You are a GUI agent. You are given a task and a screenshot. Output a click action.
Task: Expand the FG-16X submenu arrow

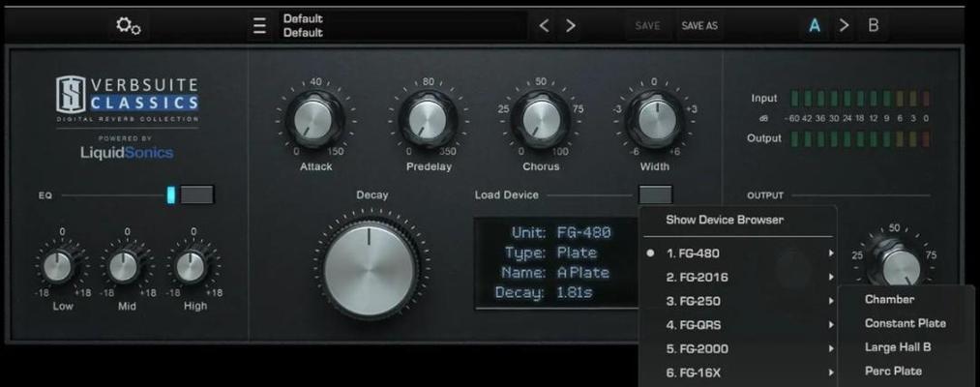click(x=831, y=372)
